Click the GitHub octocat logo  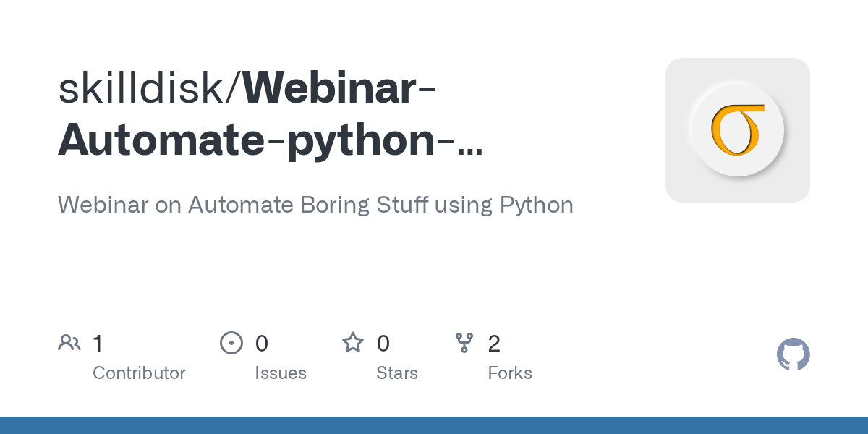point(793,354)
